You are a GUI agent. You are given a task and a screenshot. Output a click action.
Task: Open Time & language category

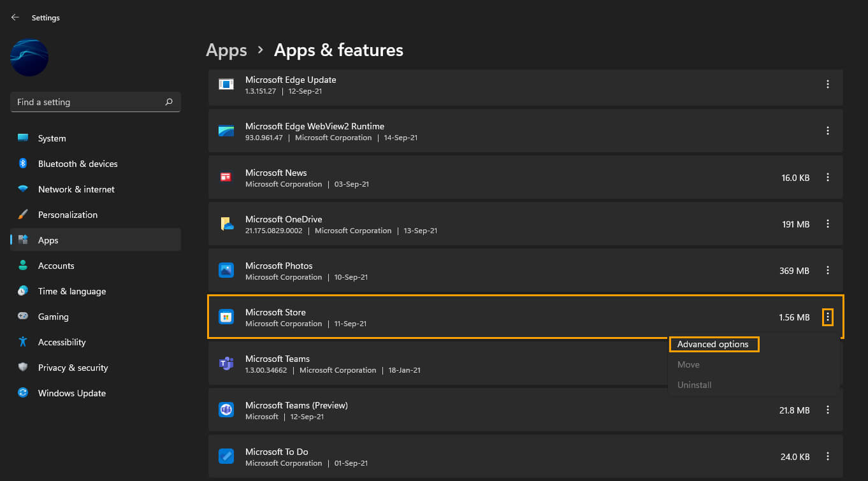click(x=96, y=291)
